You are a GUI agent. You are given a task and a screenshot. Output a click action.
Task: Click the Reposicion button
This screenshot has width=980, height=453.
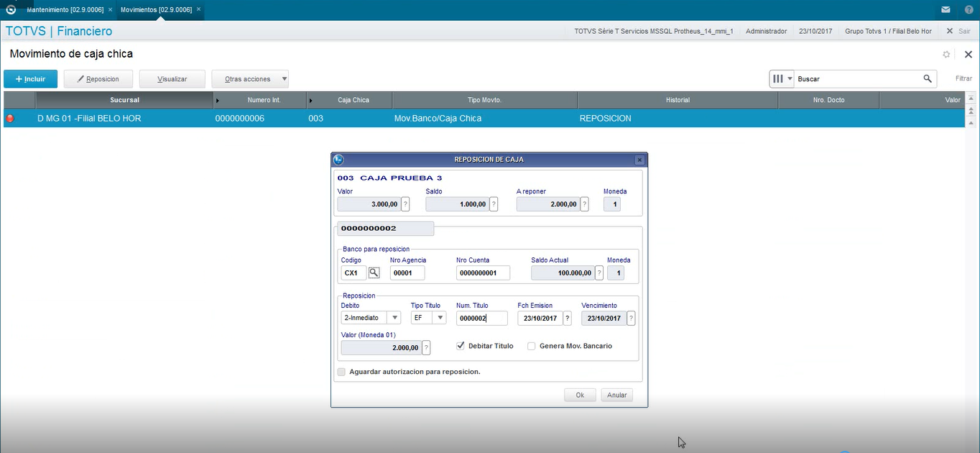98,79
